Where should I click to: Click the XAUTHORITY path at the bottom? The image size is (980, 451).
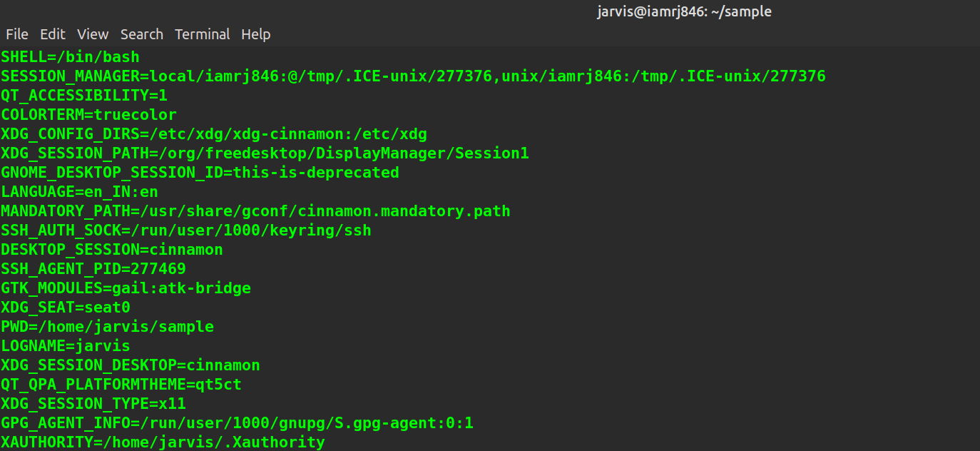pyautogui.click(x=162, y=442)
